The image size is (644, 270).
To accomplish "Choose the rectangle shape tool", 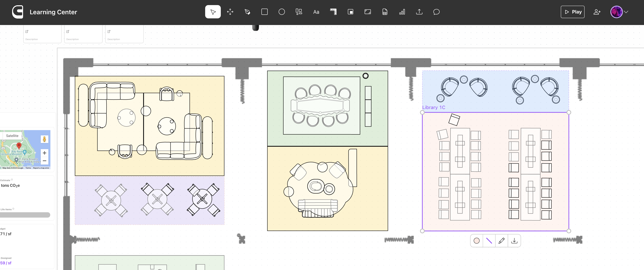I will click(x=264, y=12).
